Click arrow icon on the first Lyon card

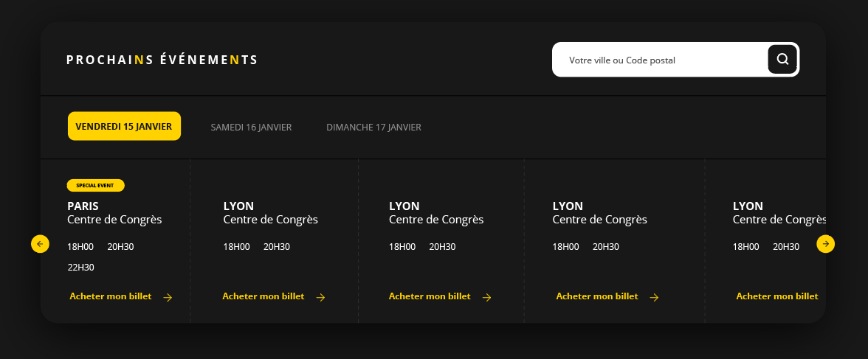(320, 298)
